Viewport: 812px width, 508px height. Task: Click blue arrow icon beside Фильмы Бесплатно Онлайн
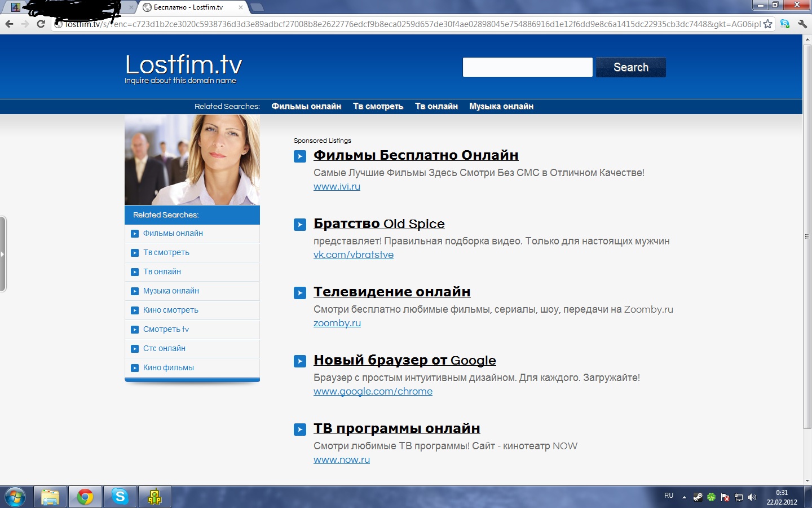pyautogui.click(x=300, y=156)
